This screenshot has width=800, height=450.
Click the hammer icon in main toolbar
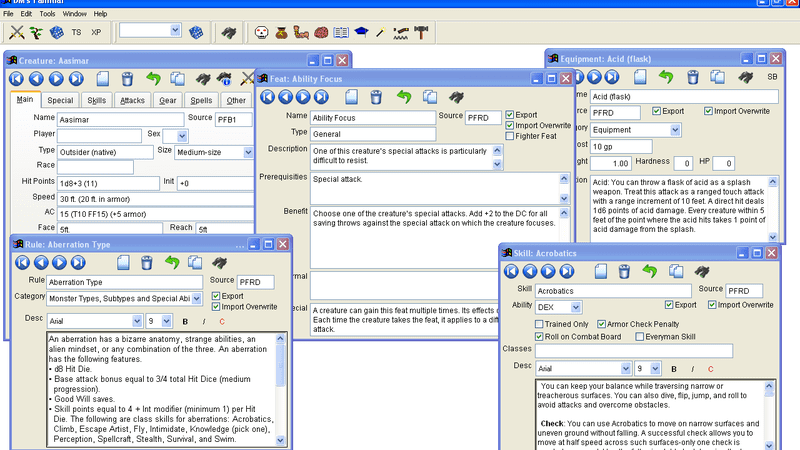(422, 32)
